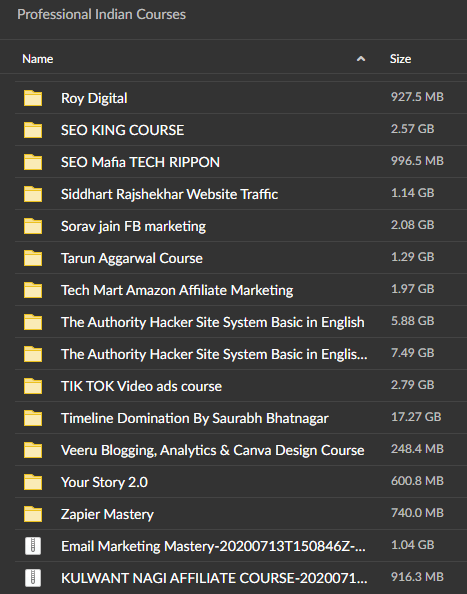The image size is (467, 594).
Task: Select SEO Mafia TECH RIPPON name
Action: [x=140, y=162]
